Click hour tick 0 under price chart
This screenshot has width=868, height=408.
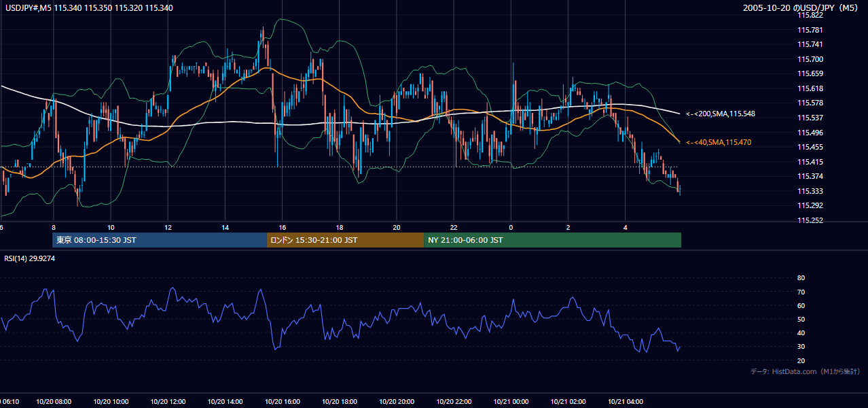(x=510, y=228)
